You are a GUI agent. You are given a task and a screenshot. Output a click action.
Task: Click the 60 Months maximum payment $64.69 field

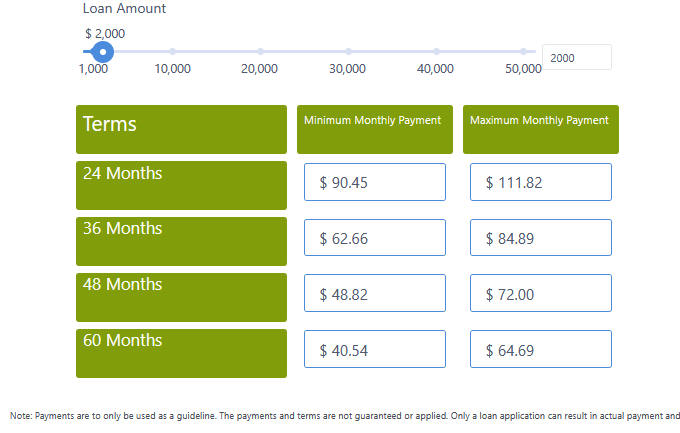540,350
